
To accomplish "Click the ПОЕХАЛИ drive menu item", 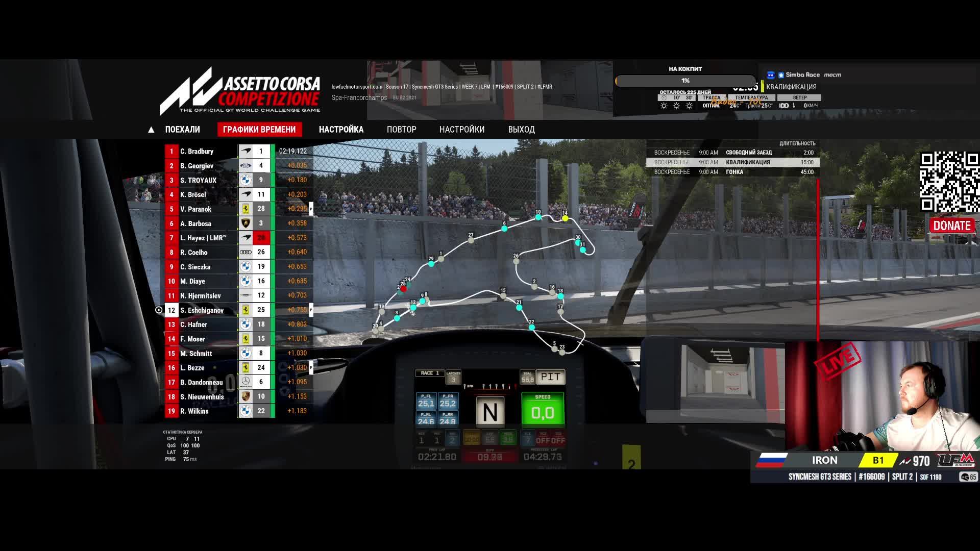I will [x=182, y=130].
